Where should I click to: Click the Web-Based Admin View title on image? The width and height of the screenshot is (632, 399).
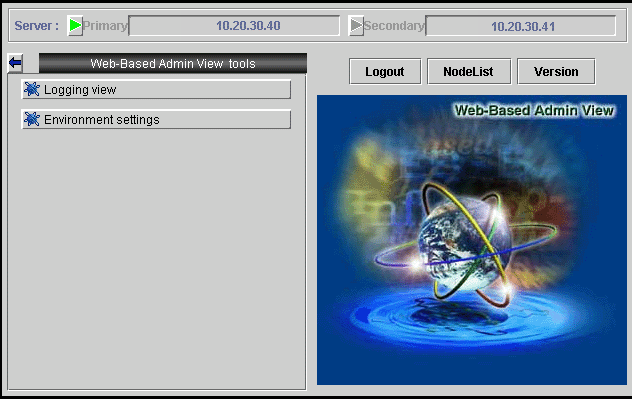(x=534, y=110)
